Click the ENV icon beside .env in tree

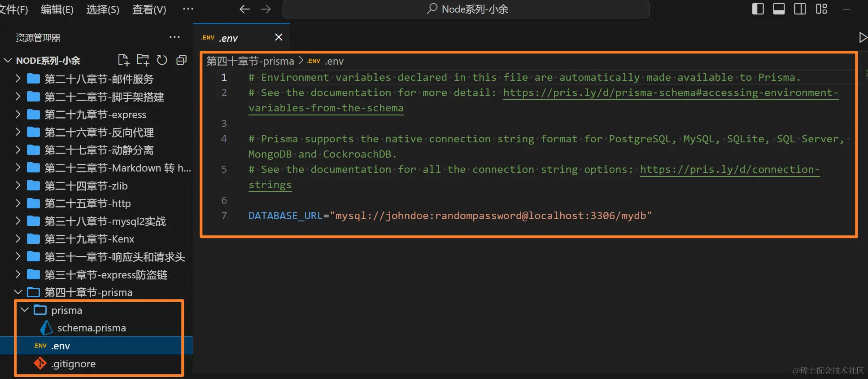point(40,345)
